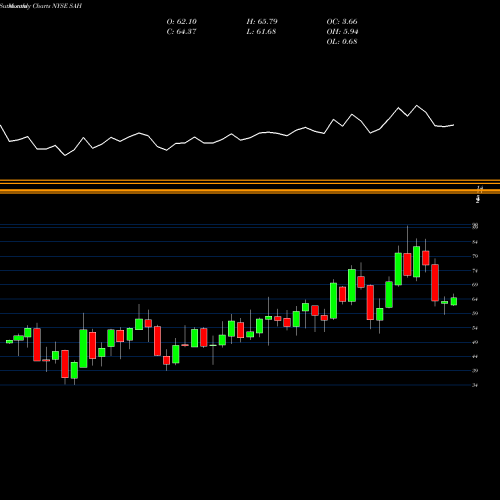Click the 44 price axis label
Viewport: 500px width, 500px height.
[x=475, y=356]
